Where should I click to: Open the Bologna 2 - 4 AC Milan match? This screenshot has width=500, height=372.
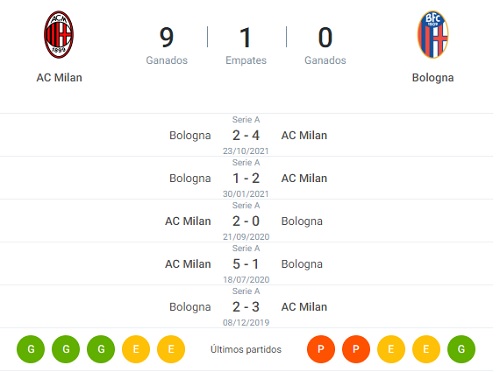pyautogui.click(x=247, y=135)
